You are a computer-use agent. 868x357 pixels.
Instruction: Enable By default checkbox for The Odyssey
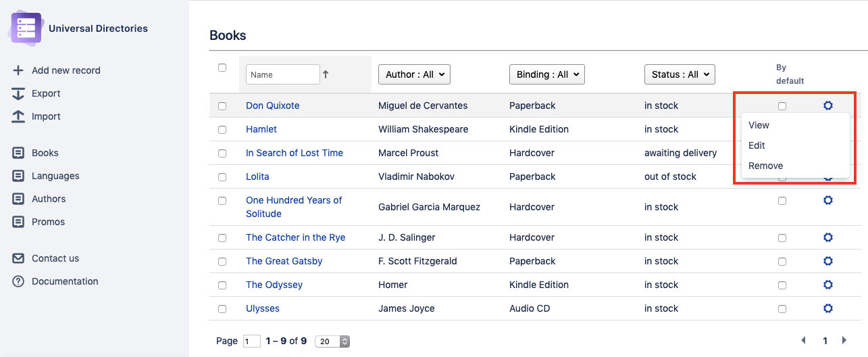pos(782,285)
